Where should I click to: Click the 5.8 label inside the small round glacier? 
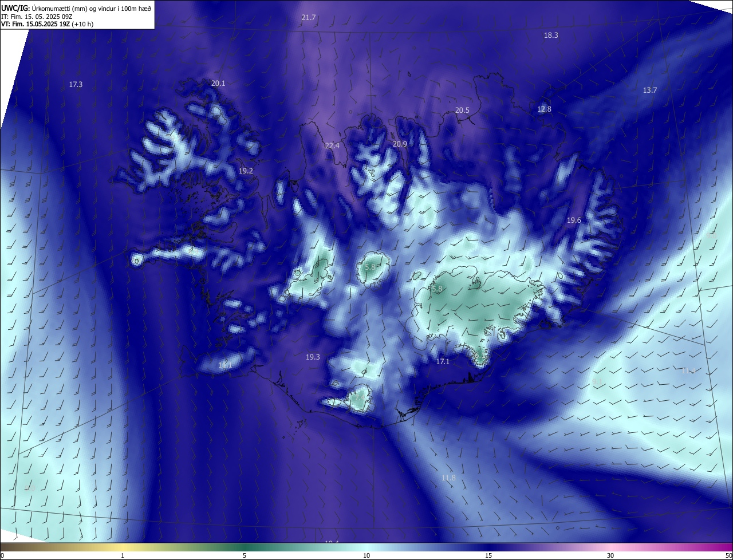(x=370, y=267)
